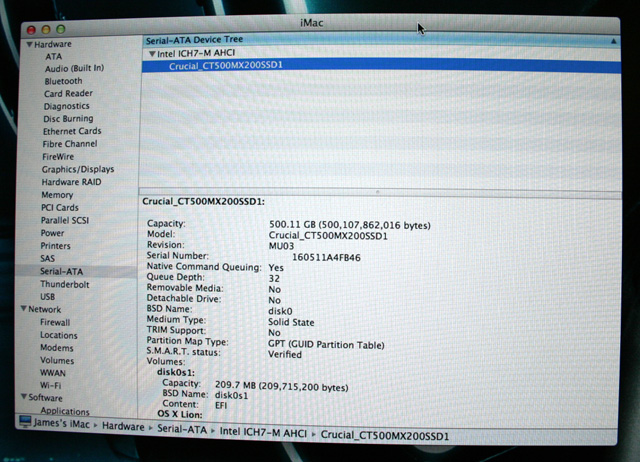Open the Volumes network entry in the sidebar
This screenshot has height=462, width=640.
click(x=57, y=360)
